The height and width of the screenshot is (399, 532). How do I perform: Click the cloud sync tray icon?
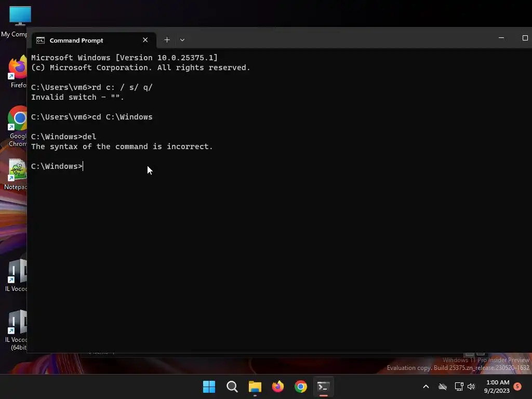[x=443, y=387]
